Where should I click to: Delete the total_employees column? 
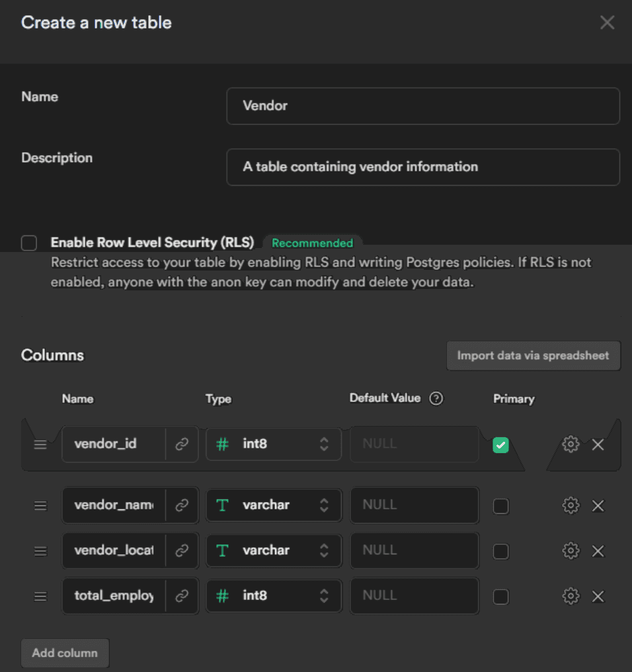(598, 596)
